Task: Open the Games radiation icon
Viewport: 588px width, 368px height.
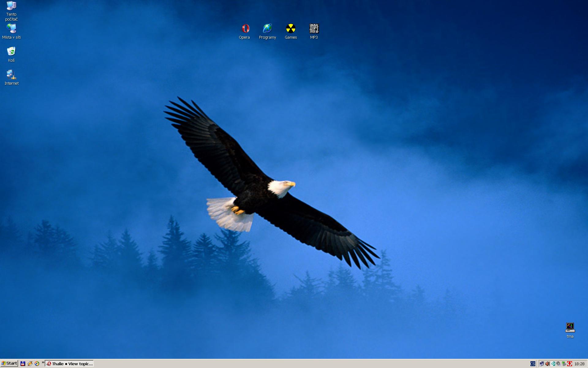Action: pyautogui.click(x=291, y=29)
